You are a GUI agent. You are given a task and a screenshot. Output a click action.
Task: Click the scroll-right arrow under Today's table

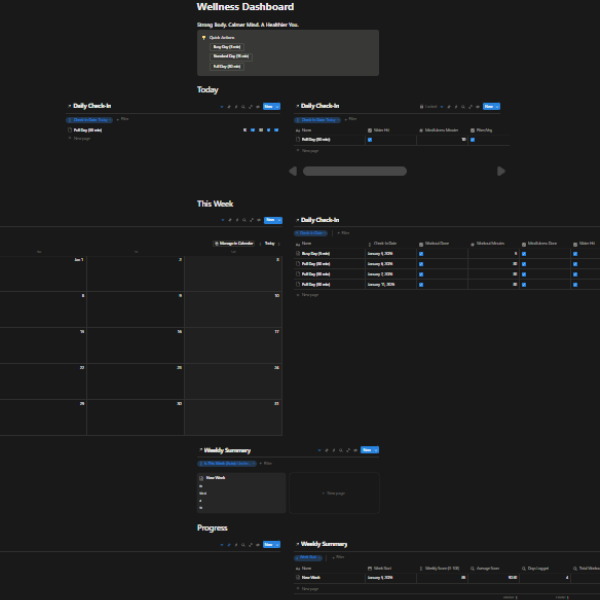501,171
